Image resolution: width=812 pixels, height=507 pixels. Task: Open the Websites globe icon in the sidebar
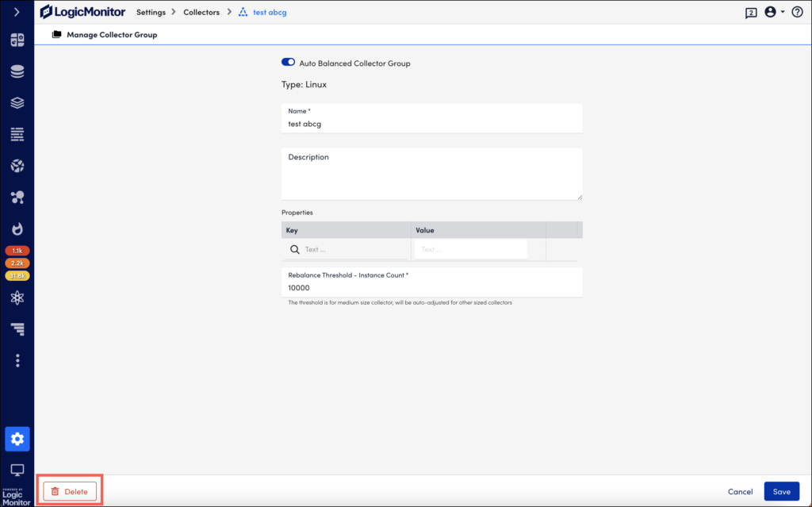(17, 165)
